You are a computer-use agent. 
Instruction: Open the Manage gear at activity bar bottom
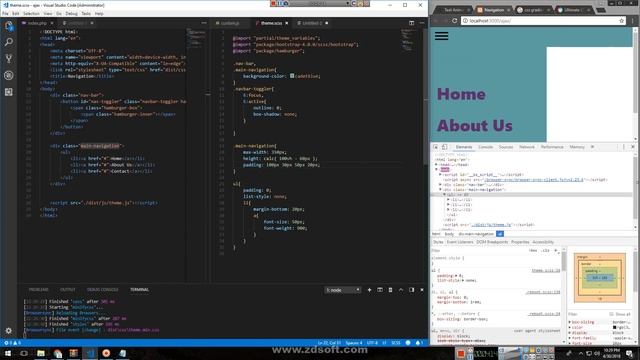[x=9, y=330]
